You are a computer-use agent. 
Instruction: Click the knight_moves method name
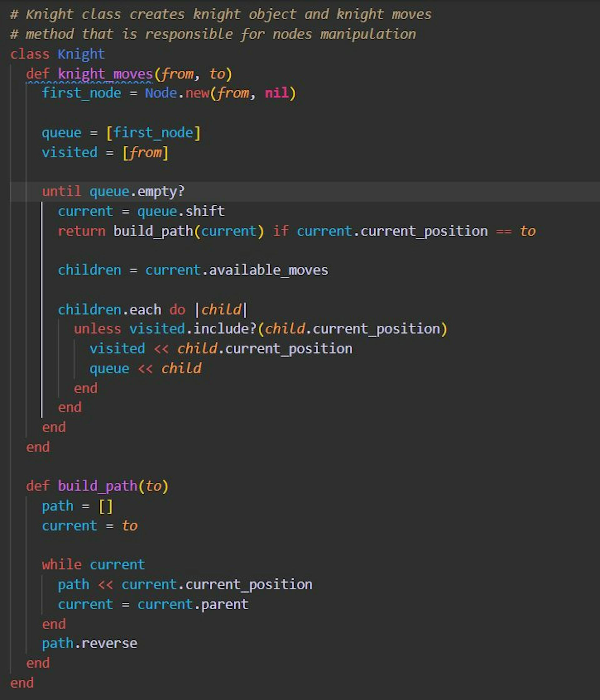(x=105, y=74)
